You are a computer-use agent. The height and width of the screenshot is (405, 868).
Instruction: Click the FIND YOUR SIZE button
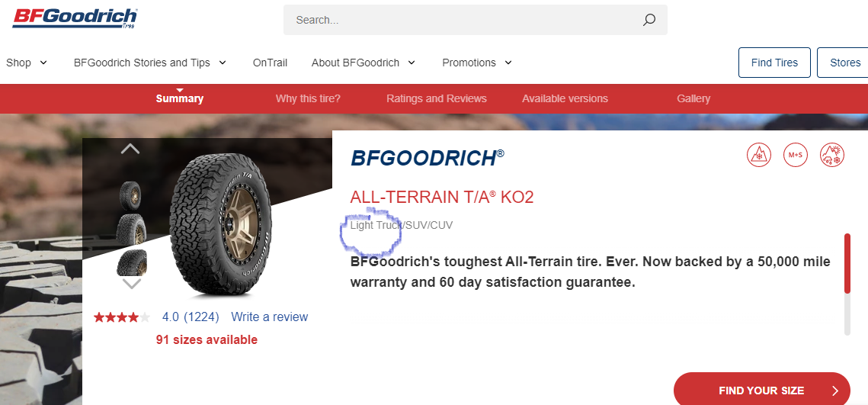click(762, 390)
